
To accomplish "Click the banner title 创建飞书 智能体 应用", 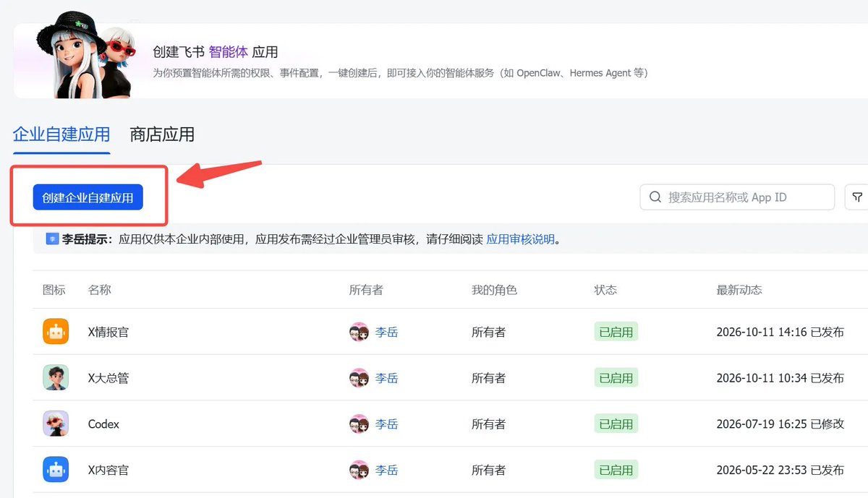I will [x=216, y=52].
